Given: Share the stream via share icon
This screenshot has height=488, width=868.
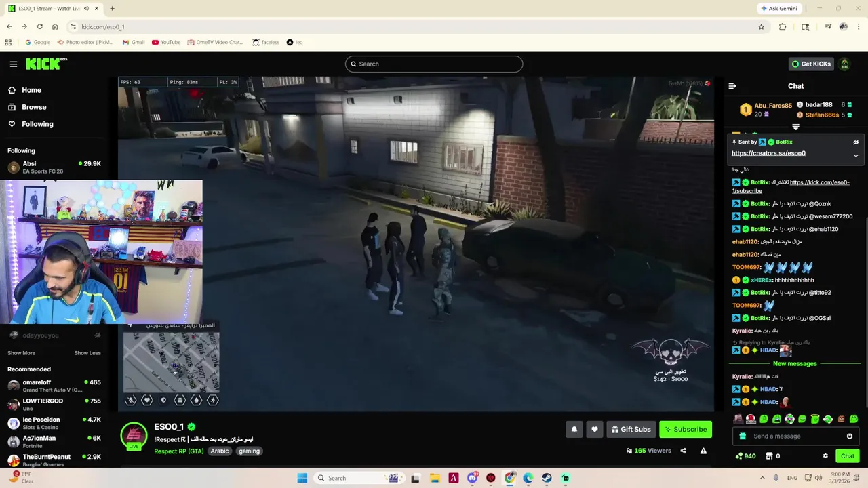Looking at the screenshot, I should (x=683, y=451).
